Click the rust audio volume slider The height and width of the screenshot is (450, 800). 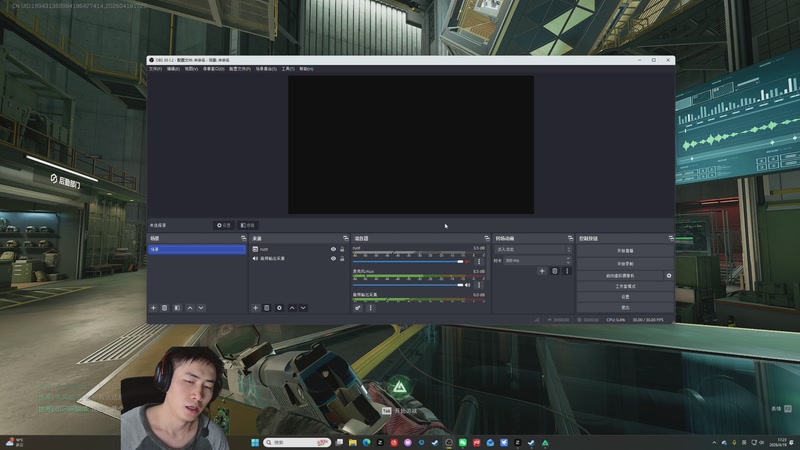pyautogui.click(x=410, y=261)
